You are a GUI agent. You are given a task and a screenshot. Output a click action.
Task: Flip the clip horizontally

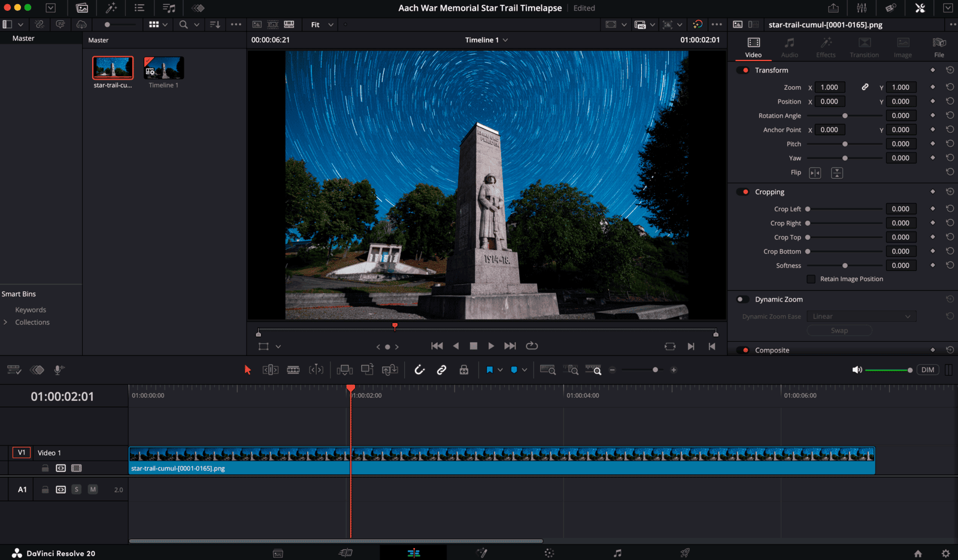[815, 173]
